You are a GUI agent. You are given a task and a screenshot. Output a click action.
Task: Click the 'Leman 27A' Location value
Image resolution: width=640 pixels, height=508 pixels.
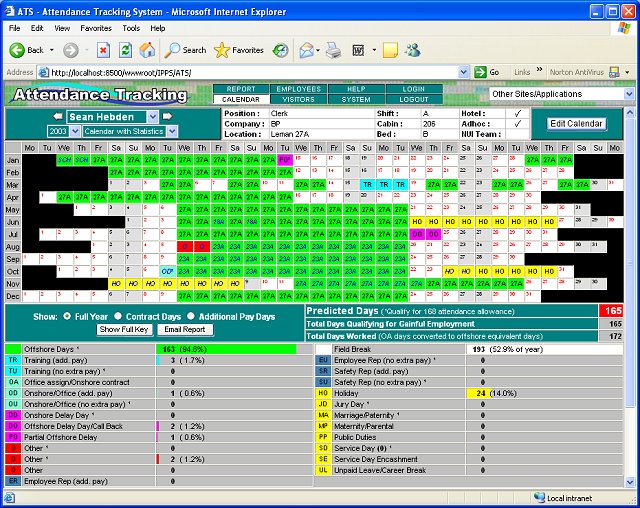pyautogui.click(x=289, y=134)
